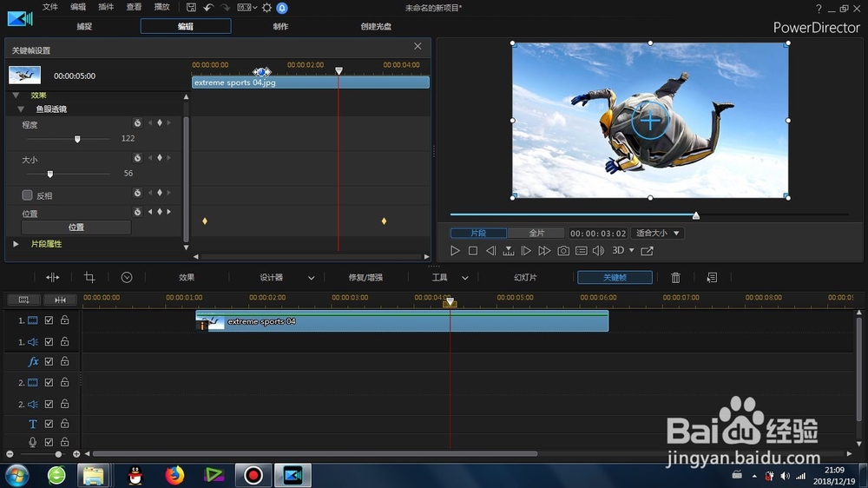868x488 pixels.
Task: Unlock the fx effects track
Action: 65,361
